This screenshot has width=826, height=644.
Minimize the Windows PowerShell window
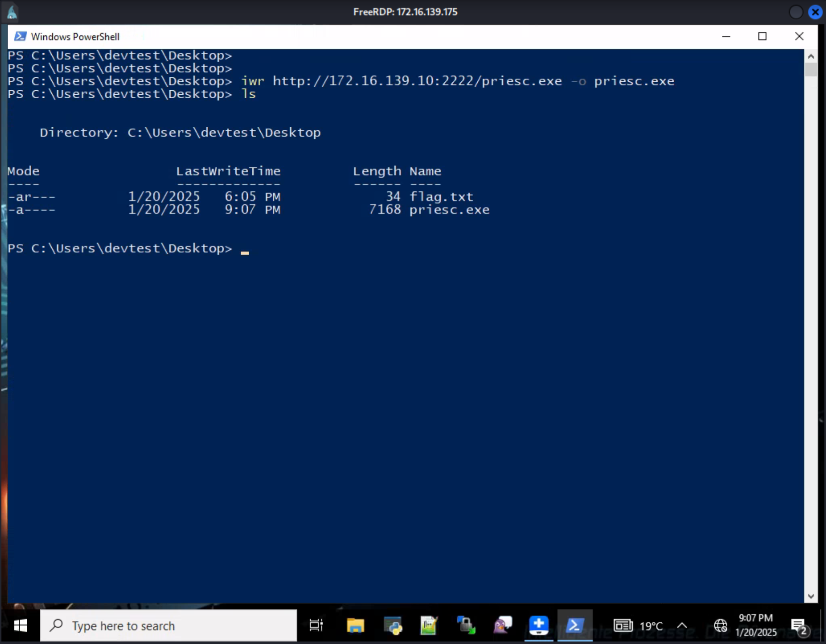coord(726,37)
